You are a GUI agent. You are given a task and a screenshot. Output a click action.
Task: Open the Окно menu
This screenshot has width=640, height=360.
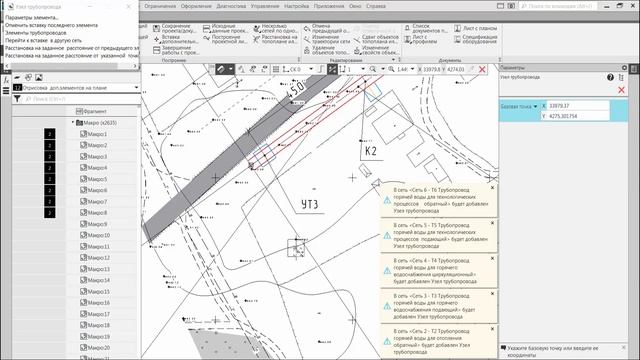(x=355, y=6)
